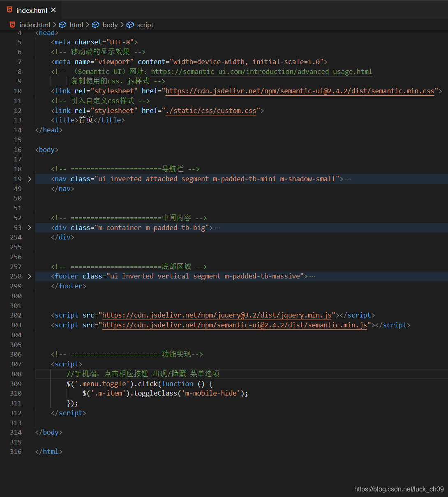Close the index.html tab
This screenshot has height=497, width=448.
pyautogui.click(x=53, y=10)
